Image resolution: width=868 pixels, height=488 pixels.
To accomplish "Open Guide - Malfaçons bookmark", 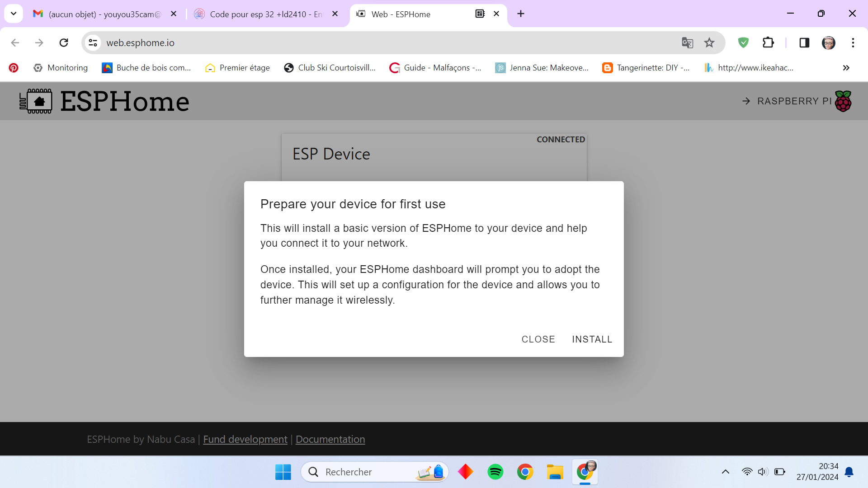I will pyautogui.click(x=436, y=68).
